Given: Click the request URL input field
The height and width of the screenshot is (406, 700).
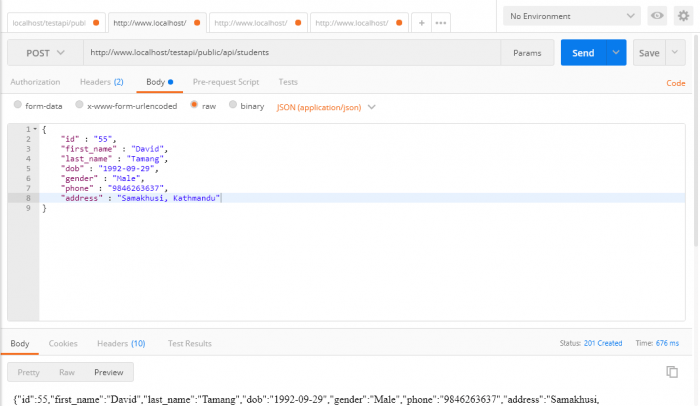Looking at the screenshot, I should click(x=292, y=53).
